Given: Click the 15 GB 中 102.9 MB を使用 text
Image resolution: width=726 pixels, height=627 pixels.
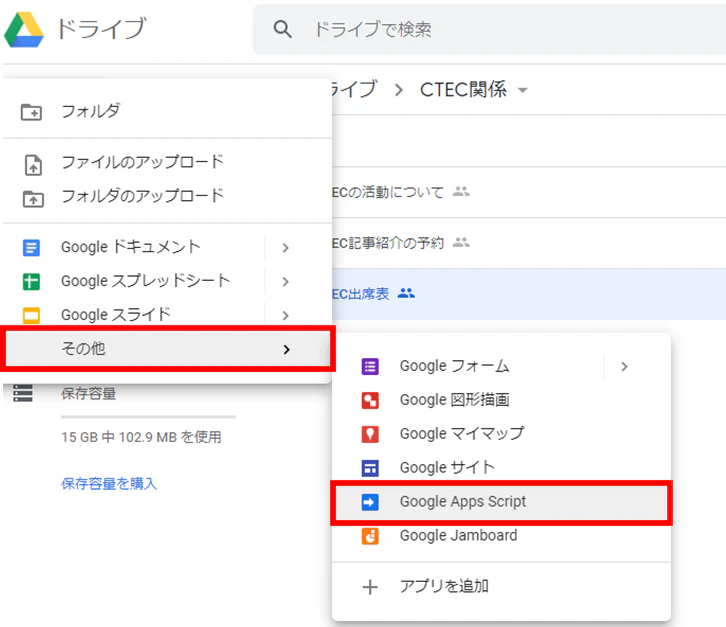Looking at the screenshot, I should (x=141, y=437).
